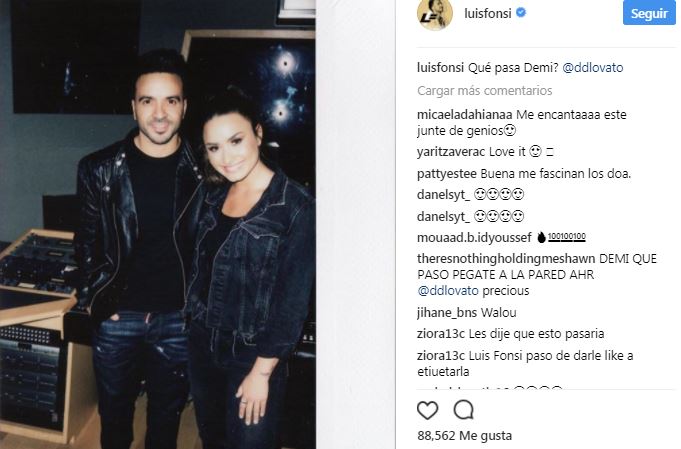Open luisfonsi profile avatar picture
The image size is (681, 449).
point(435,13)
